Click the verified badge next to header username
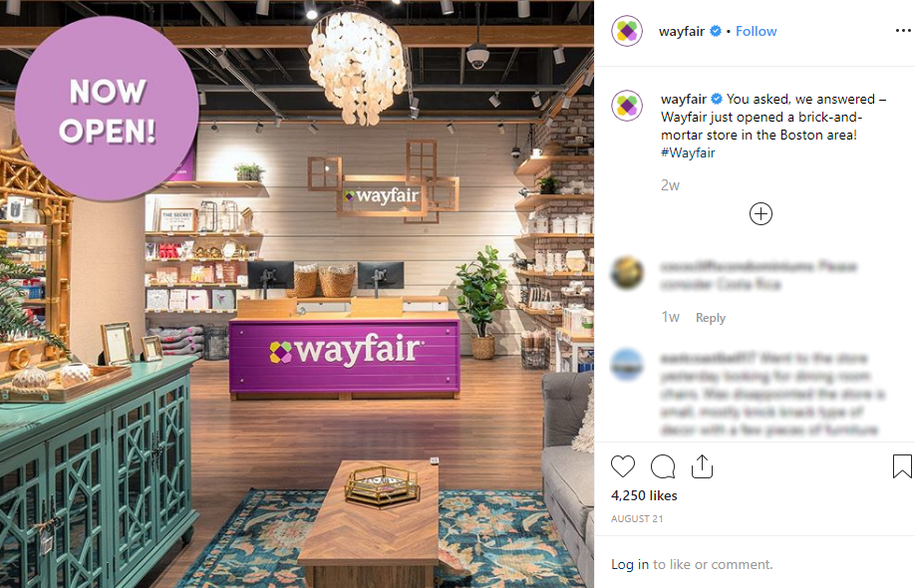 point(716,31)
